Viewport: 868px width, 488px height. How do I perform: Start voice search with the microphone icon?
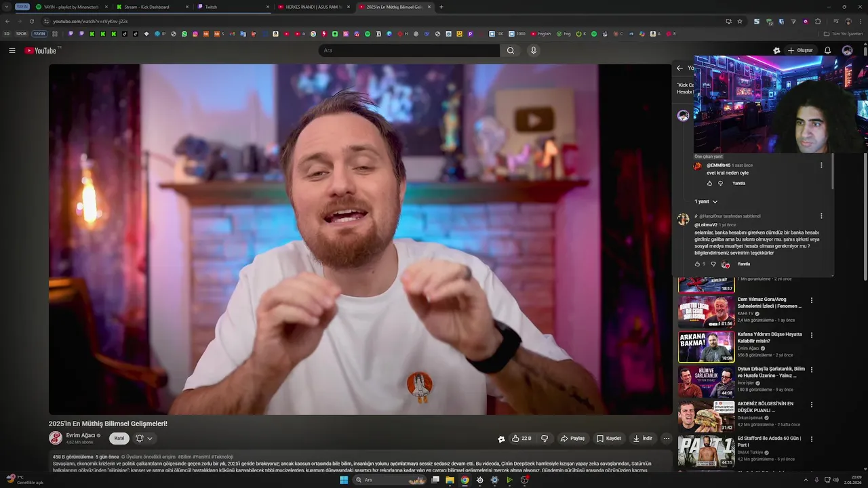click(534, 50)
